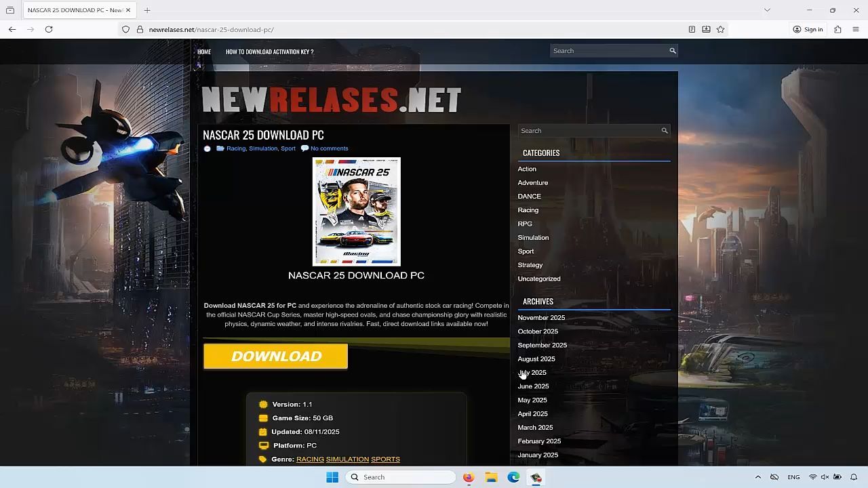
Task: Open the Racing category in sidebar
Action: [528, 210]
